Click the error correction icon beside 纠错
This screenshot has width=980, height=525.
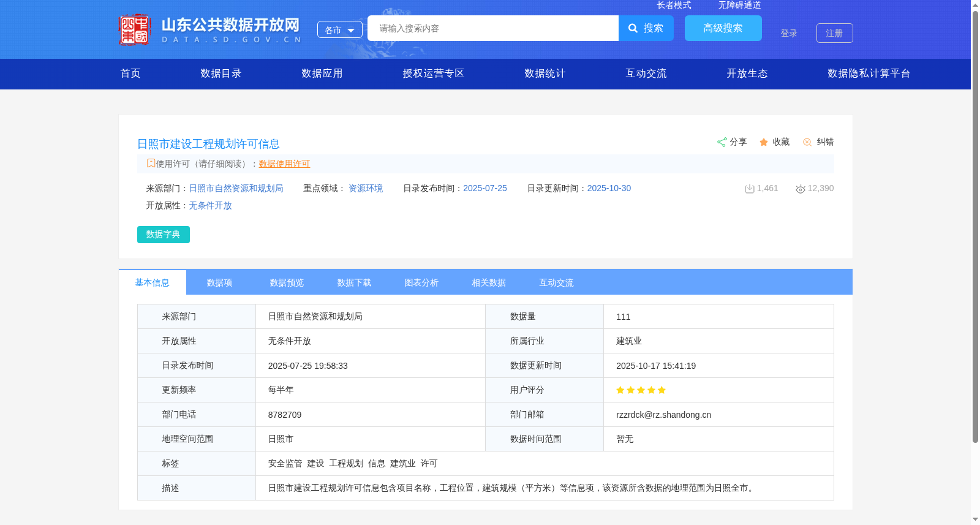[807, 142]
